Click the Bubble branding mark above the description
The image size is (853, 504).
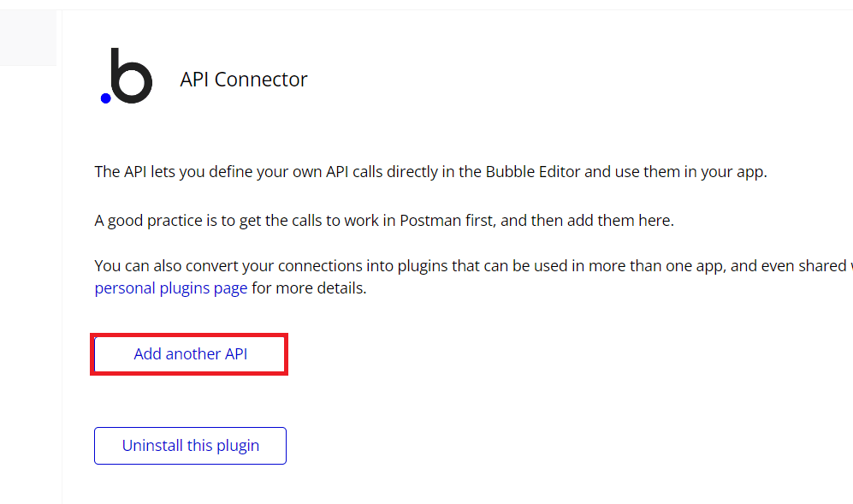click(126, 77)
